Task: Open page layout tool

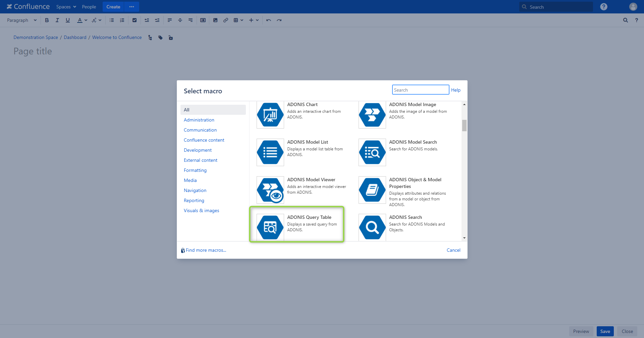Action: click(203, 20)
